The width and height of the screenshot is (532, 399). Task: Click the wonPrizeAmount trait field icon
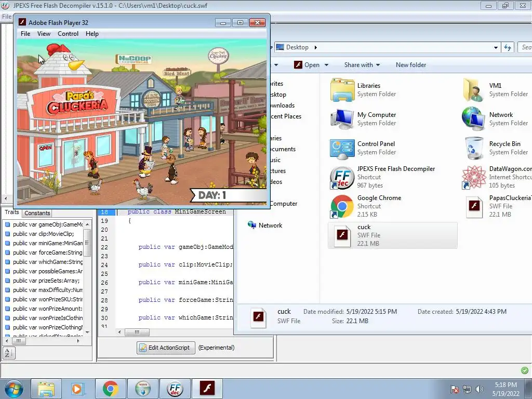click(x=7, y=309)
